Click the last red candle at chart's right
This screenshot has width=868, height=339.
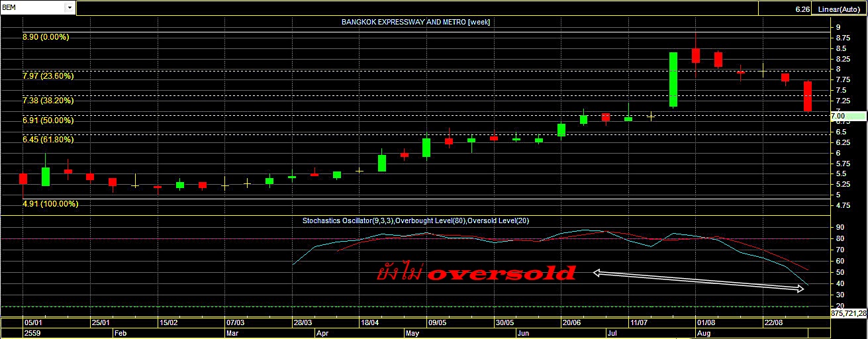click(808, 97)
